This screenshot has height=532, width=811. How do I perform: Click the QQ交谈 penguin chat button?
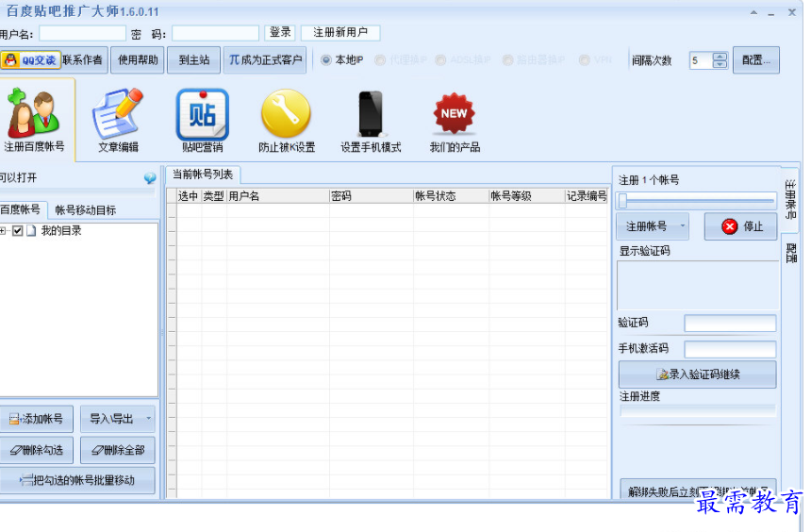pos(30,60)
